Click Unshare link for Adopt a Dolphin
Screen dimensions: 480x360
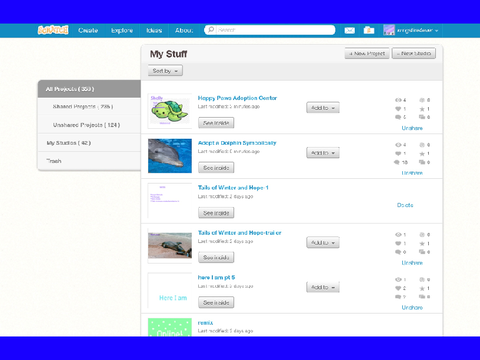pos(412,173)
